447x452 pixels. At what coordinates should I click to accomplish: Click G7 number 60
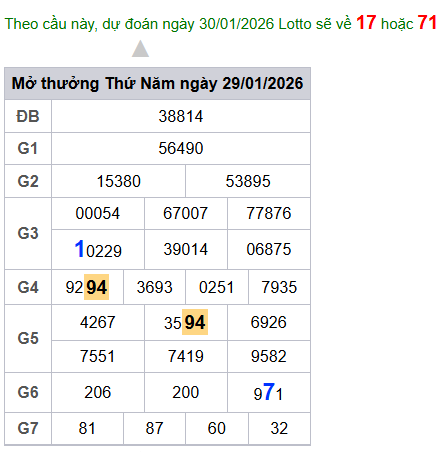pyautogui.click(x=217, y=429)
